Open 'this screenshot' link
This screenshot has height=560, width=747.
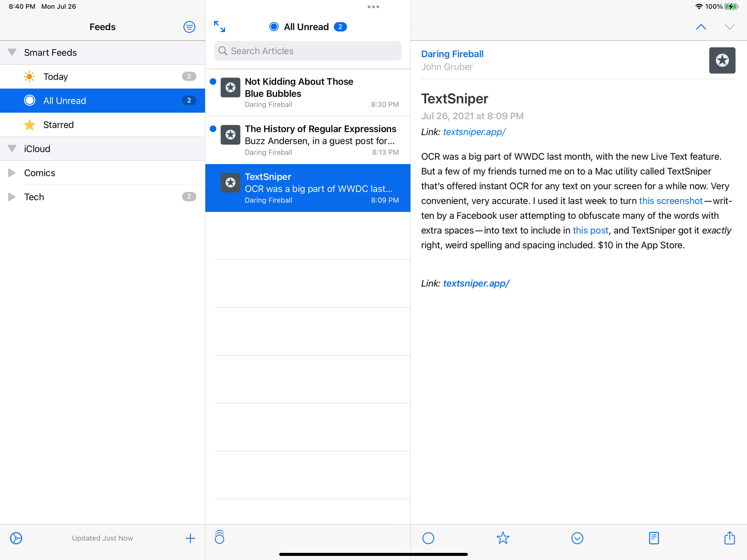tap(671, 201)
